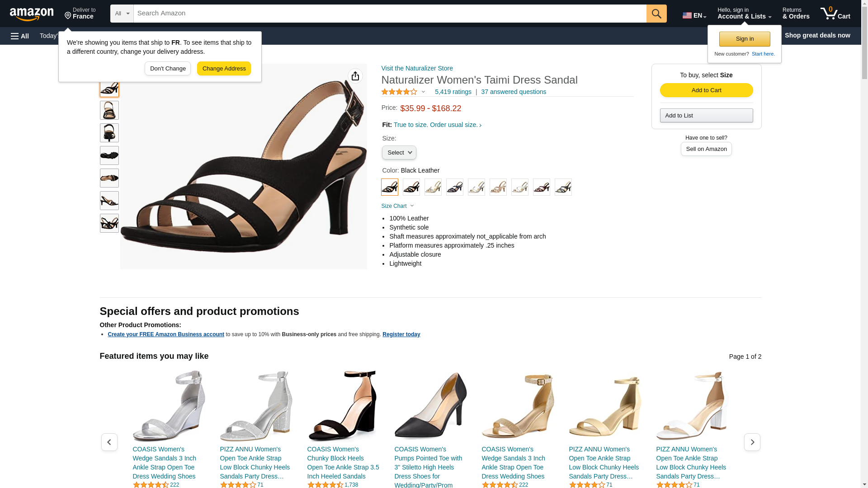The width and height of the screenshot is (868, 488).
Task: Select the second color swatch option
Action: click(x=411, y=187)
